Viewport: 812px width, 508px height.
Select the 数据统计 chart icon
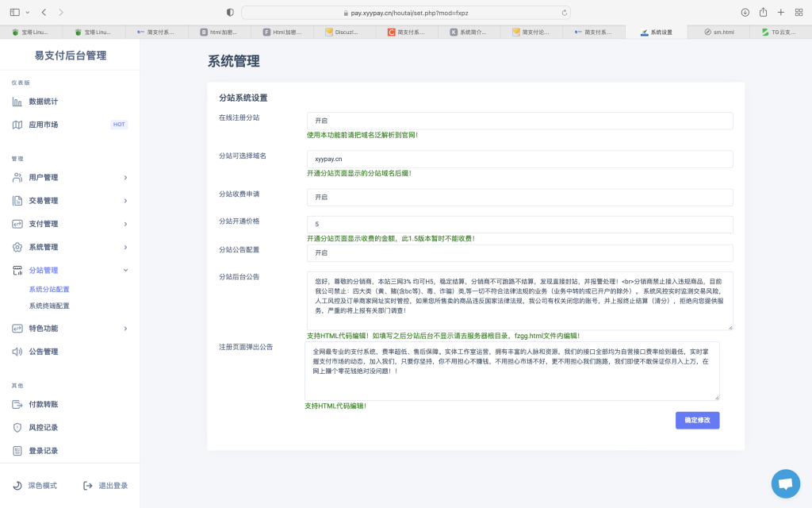[x=17, y=101]
